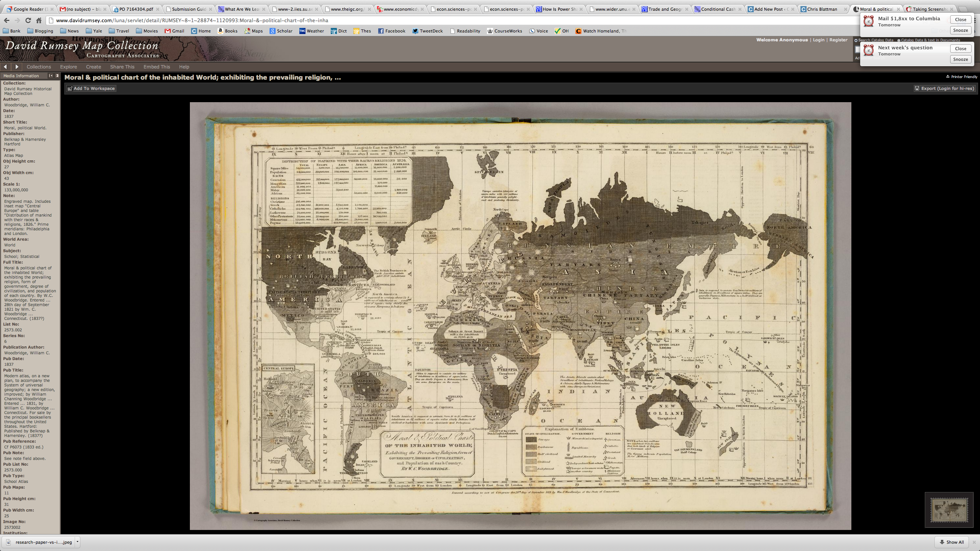
Task: Open the Home bookmark
Action: tap(201, 31)
